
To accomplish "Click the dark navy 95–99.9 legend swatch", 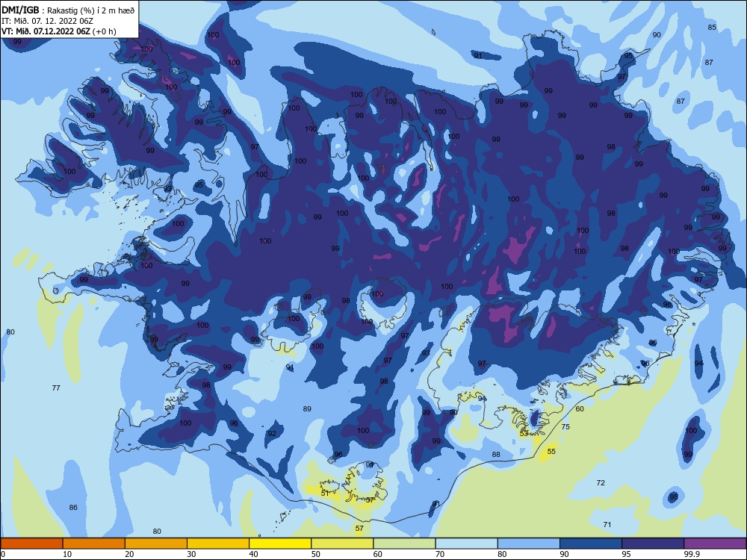I will pos(653,544).
